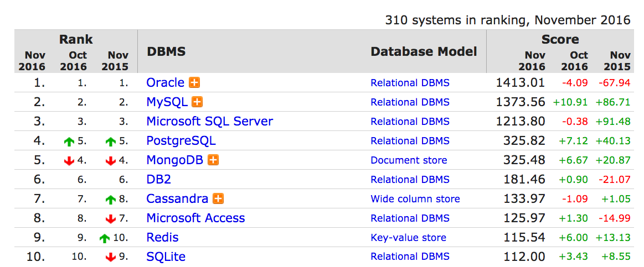Open the MySQL DBMS link

pyautogui.click(x=167, y=102)
